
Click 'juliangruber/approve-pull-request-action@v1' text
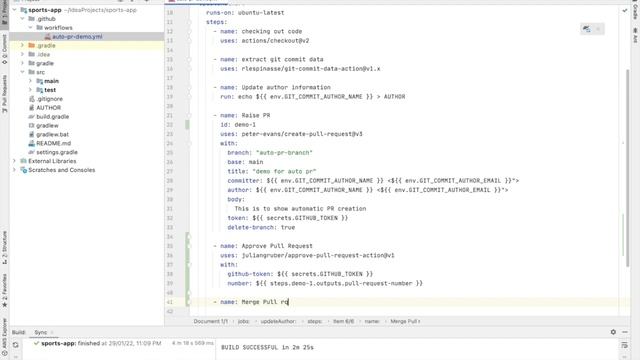(318, 256)
